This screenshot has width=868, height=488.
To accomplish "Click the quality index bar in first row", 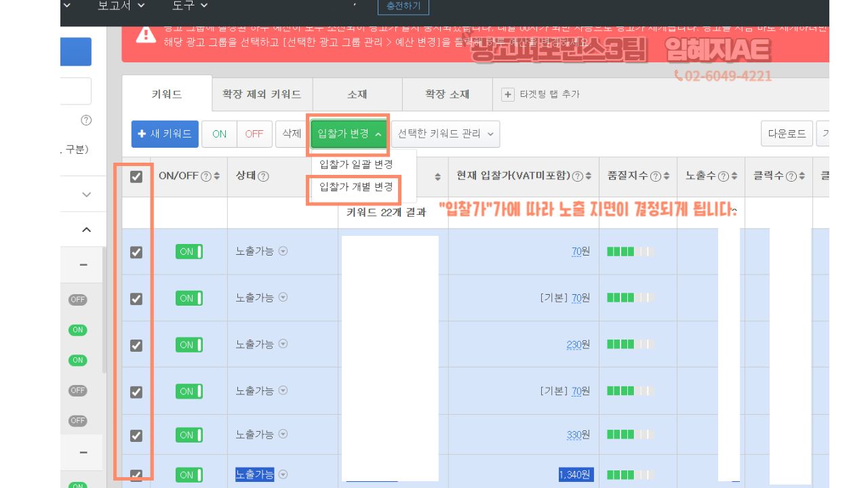I will click(630, 251).
